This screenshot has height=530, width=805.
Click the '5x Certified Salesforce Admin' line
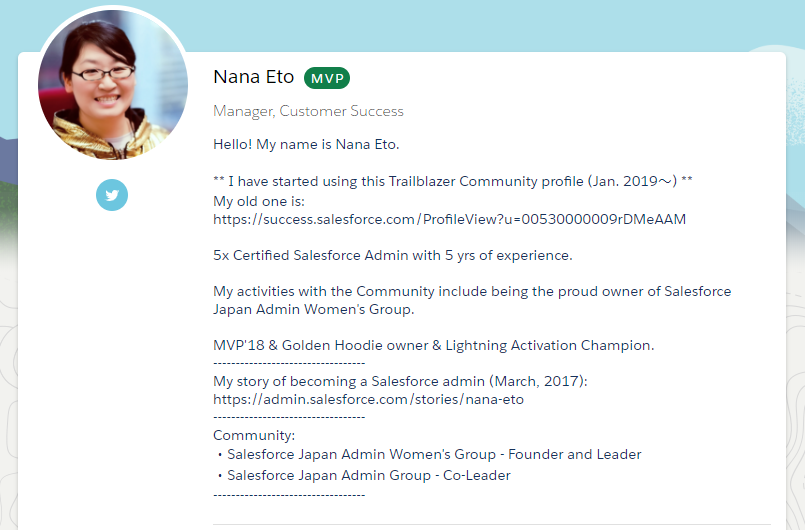392,255
